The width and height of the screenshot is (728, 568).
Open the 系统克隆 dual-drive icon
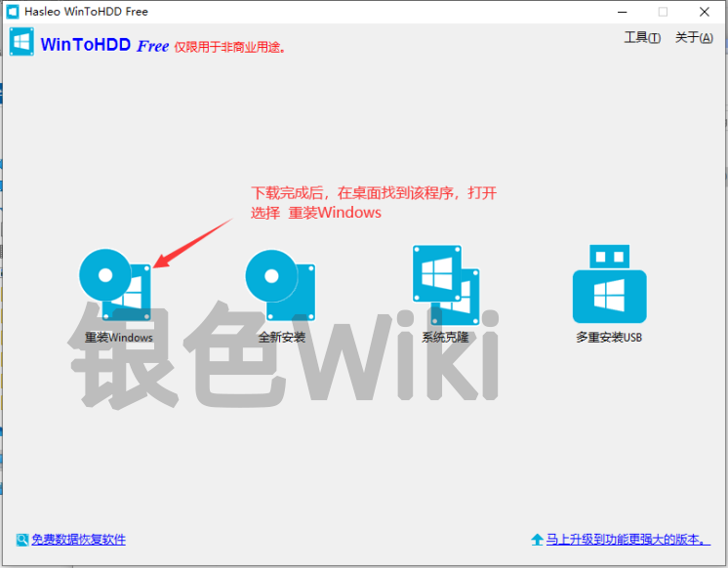pyautogui.click(x=446, y=282)
